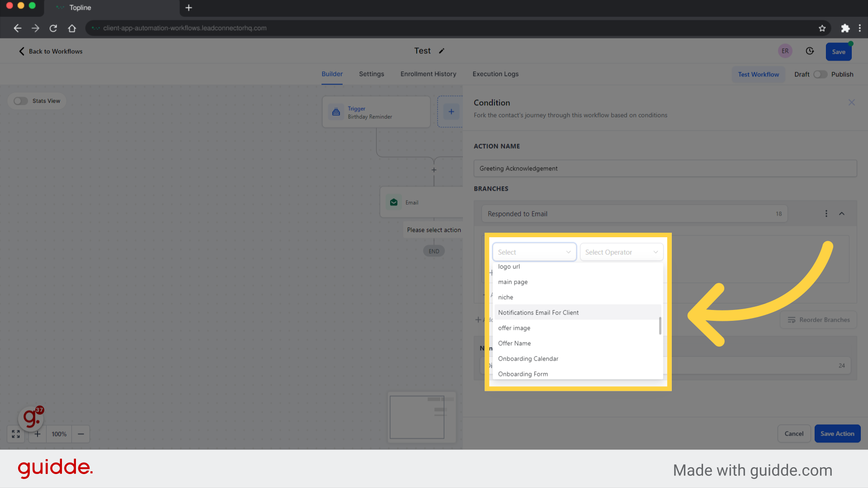Screen dimensions: 868x488
Task: Add action plus below trigger
Action: point(434,170)
